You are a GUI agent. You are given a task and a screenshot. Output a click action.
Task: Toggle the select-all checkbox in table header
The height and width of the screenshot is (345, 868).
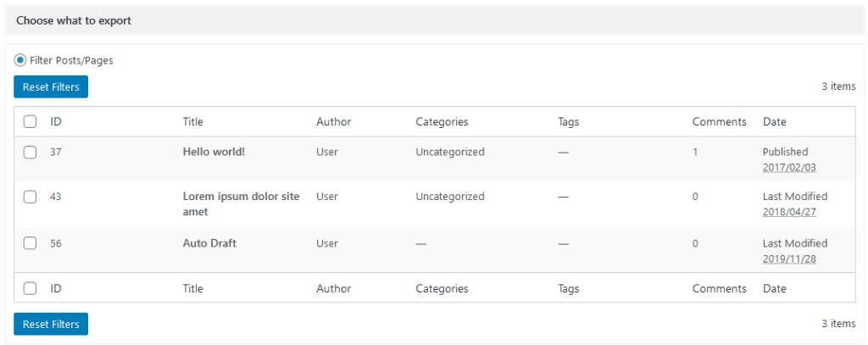[x=31, y=122]
